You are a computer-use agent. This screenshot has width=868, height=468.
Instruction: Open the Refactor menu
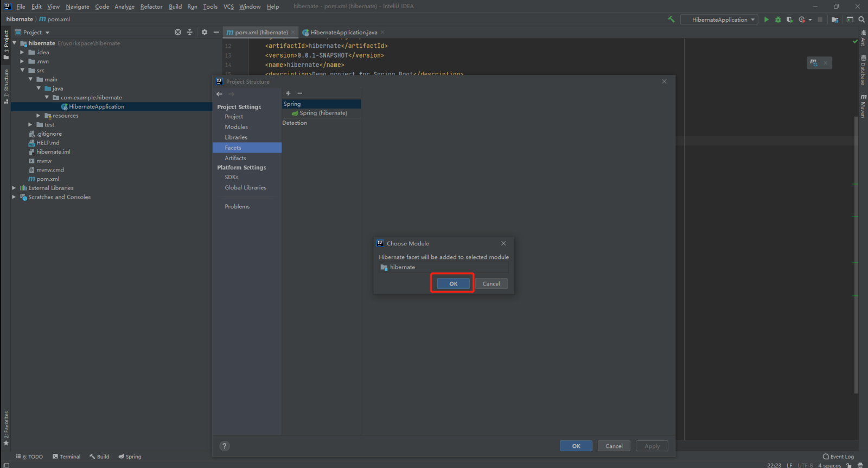[x=151, y=7]
